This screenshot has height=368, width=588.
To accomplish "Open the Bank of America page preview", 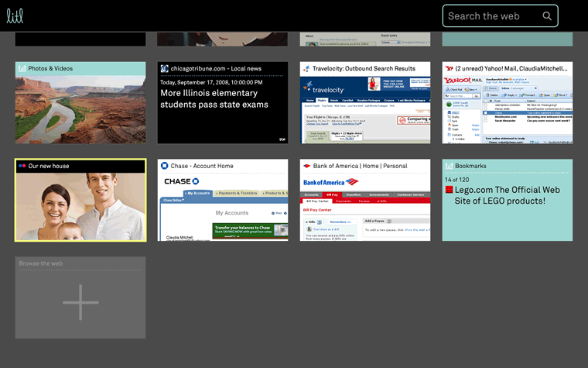I will tap(365, 207).
